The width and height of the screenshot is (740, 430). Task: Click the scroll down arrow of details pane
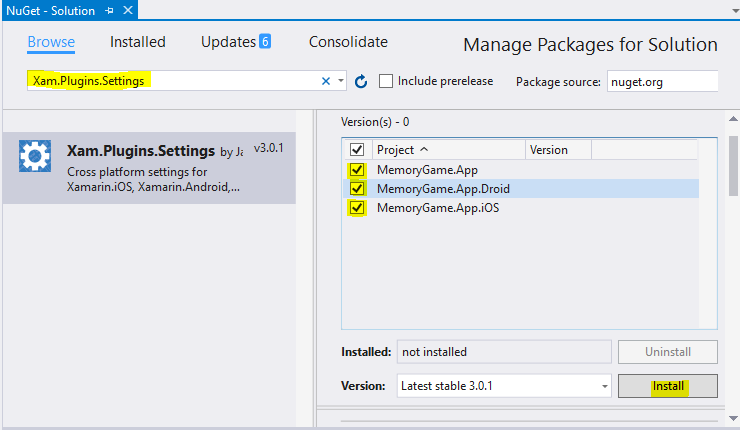[733, 418]
